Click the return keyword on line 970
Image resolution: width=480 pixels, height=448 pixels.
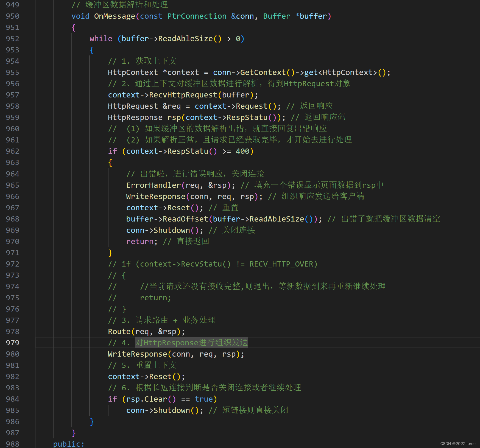point(140,242)
